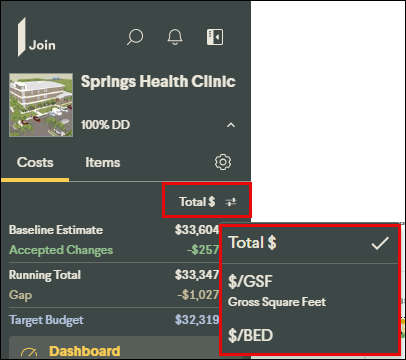This screenshot has height=360, width=406.
Task: Click the Springs Health Clinic thumbnail
Action: click(x=41, y=105)
